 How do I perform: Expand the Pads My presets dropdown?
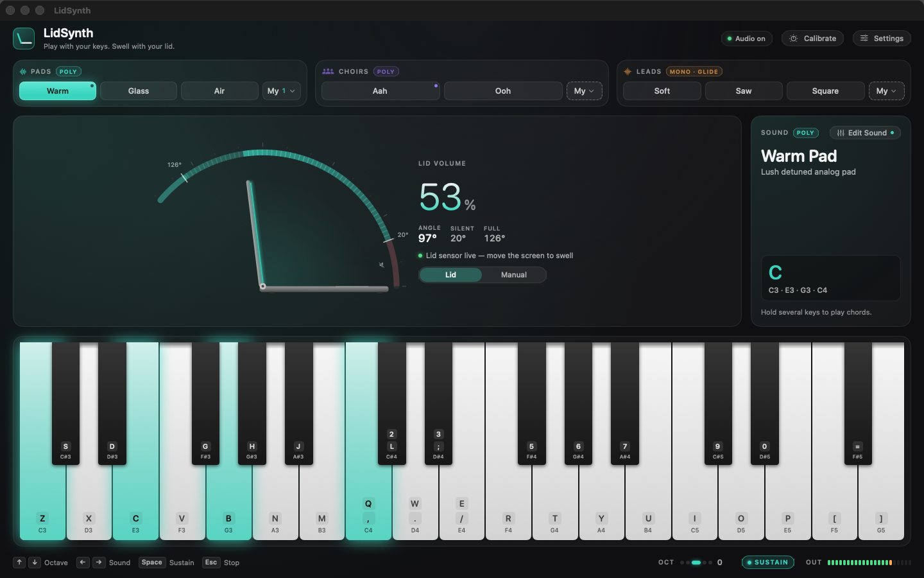282,91
